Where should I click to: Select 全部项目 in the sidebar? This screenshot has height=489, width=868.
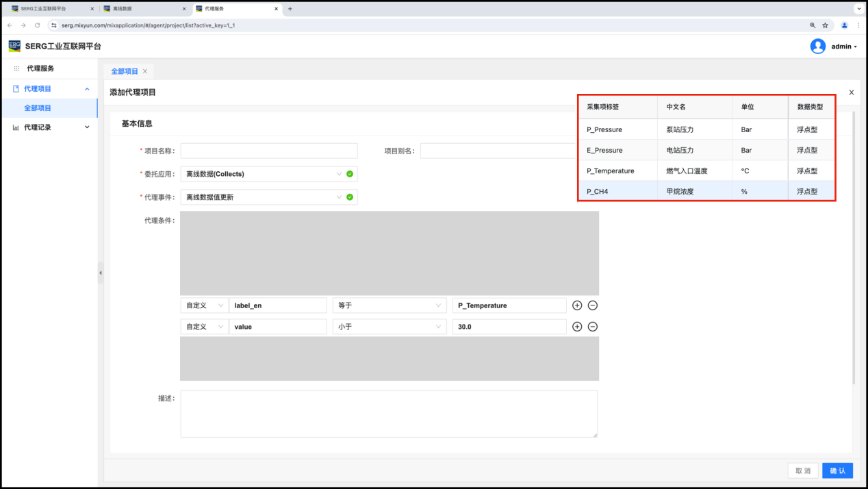coord(38,108)
